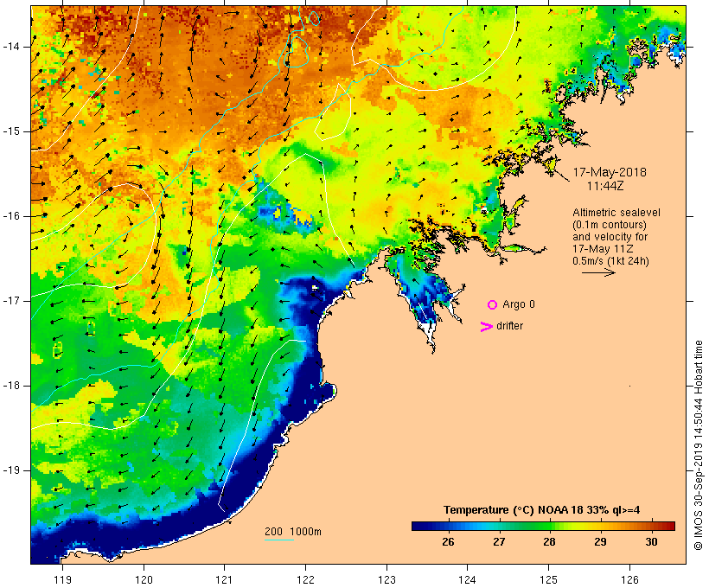Click the latitude axis label -18
The height and width of the screenshot is (588, 709).
(10, 386)
